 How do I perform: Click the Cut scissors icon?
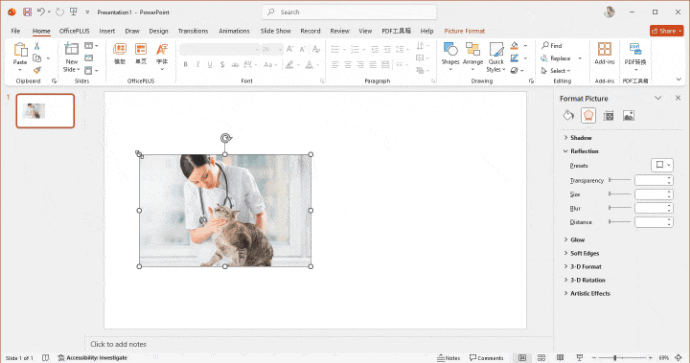(x=37, y=46)
